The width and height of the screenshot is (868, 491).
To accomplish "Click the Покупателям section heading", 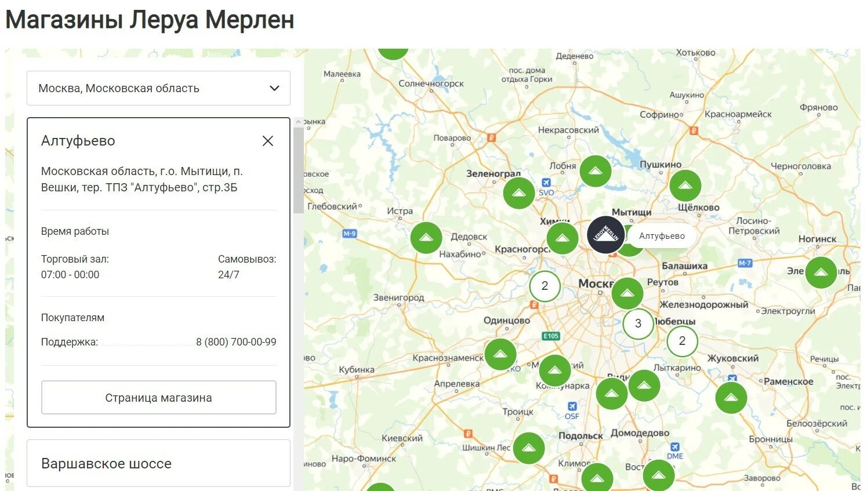I will [x=72, y=318].
